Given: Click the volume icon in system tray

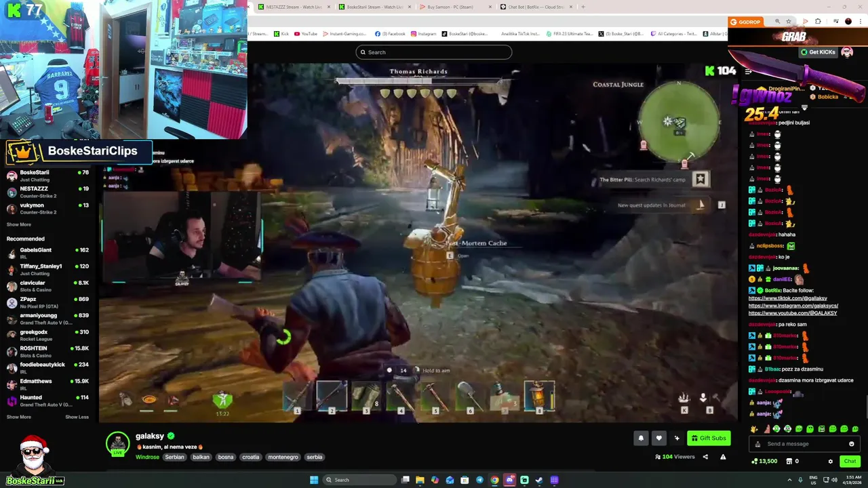Looking at the screenshot, I should click(x=834, y=480).
